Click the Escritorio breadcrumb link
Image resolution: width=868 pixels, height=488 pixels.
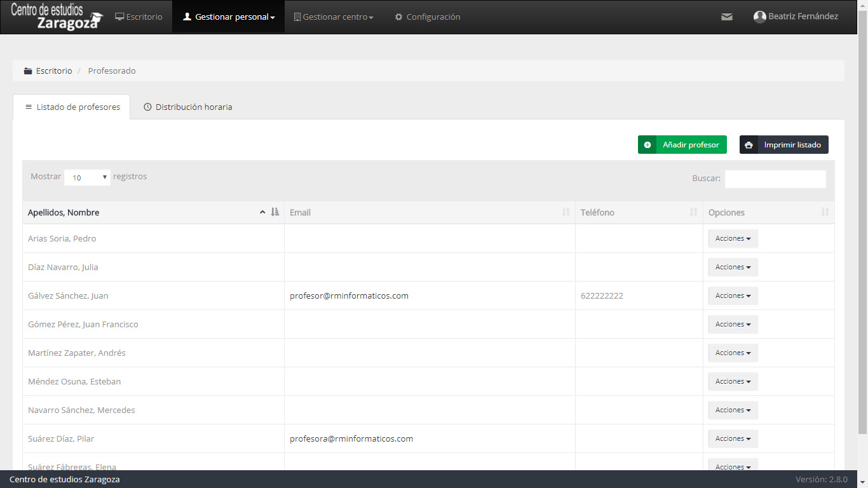pos(54,71)
